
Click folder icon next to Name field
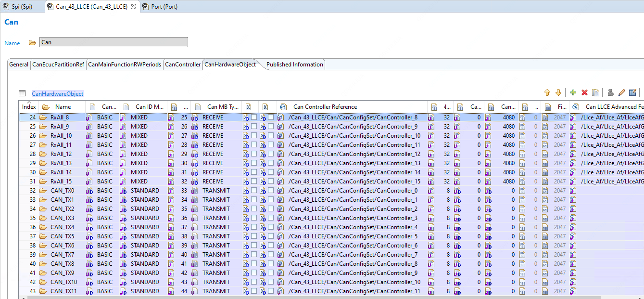click(32, 42)
